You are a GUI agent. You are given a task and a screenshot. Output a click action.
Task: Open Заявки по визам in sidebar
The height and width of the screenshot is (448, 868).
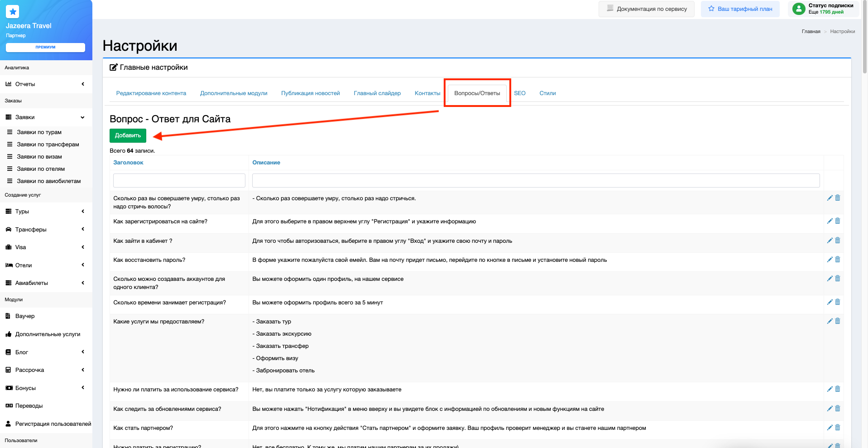click(x=39, y=157)
